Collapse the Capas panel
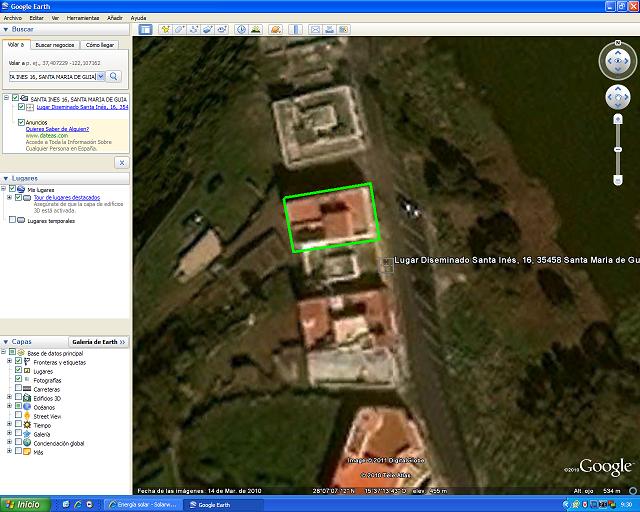 coord(6,342)
